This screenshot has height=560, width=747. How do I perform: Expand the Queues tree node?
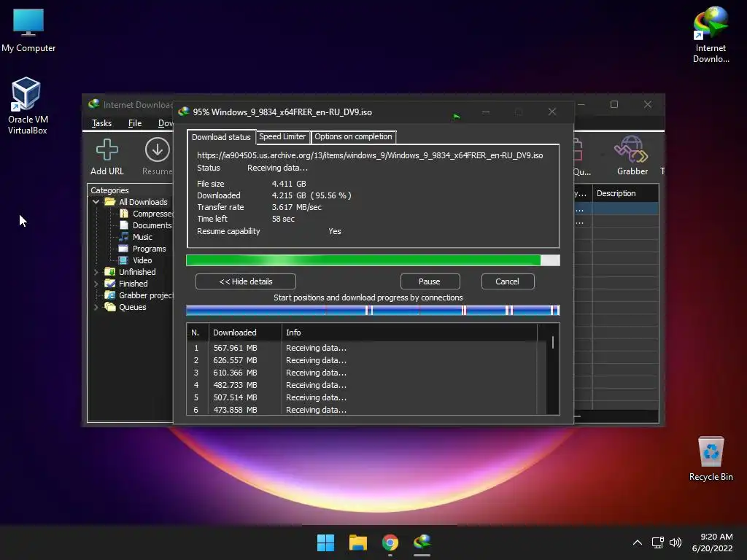96,307
